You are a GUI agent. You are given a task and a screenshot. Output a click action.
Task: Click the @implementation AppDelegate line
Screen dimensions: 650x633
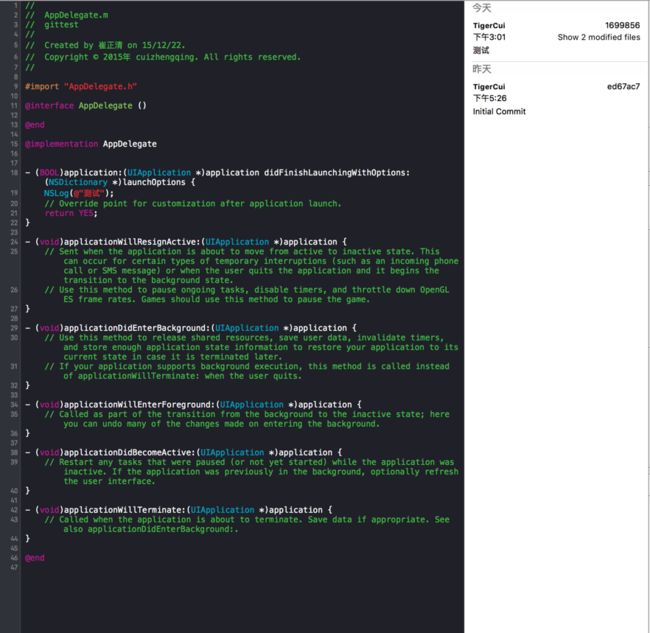point(91,144)
